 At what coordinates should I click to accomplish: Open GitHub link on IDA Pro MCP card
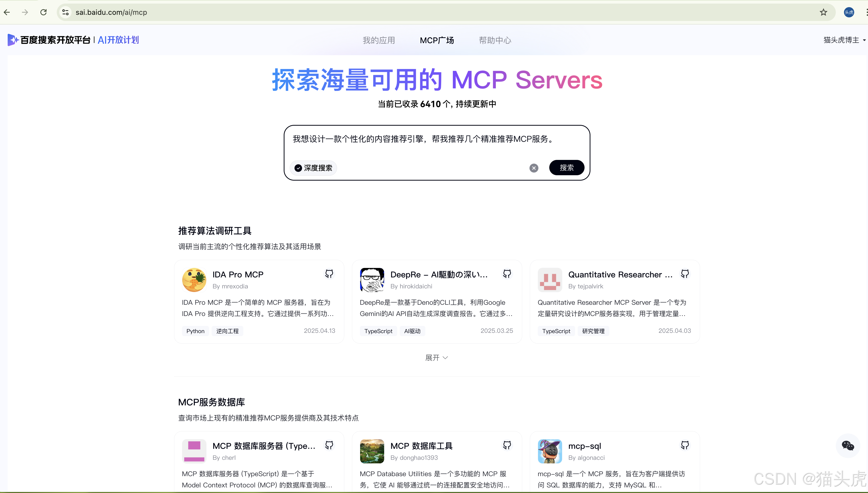pyautogui.click(x=329, y=274)
